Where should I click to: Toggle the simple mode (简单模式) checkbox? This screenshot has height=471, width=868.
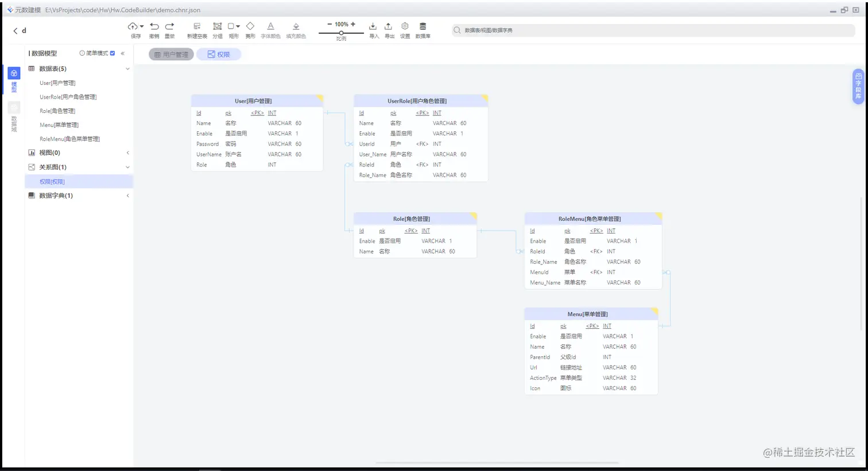pyautogui.click(x=113, y=53)
